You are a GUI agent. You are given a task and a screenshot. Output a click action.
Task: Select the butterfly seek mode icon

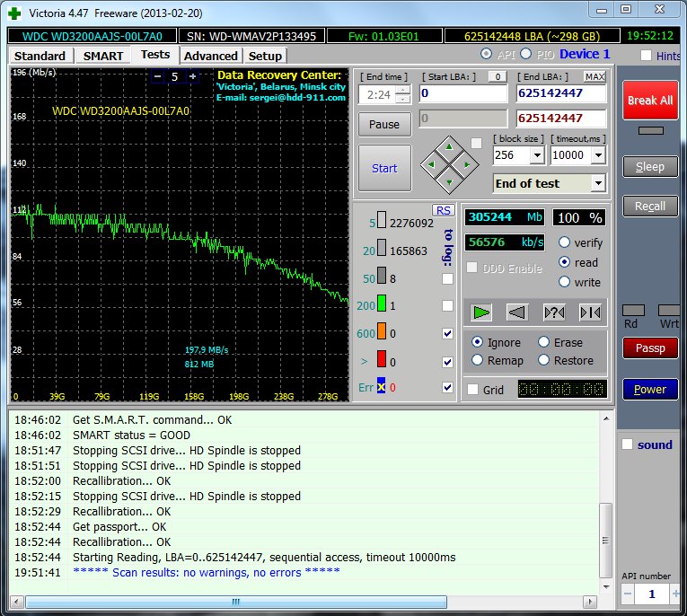[x=590, y=312]
